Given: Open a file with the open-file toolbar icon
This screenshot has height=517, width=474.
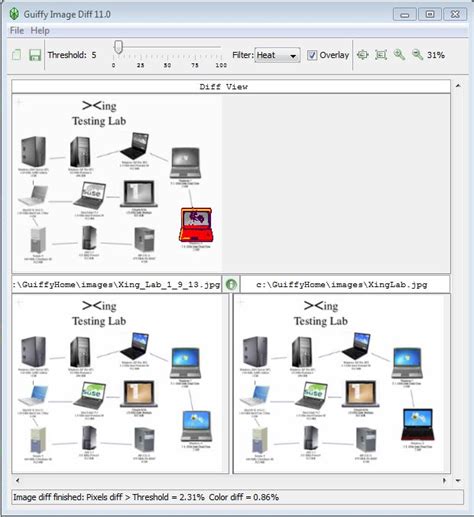Looking at the screenshot, I should pos(17,55).
